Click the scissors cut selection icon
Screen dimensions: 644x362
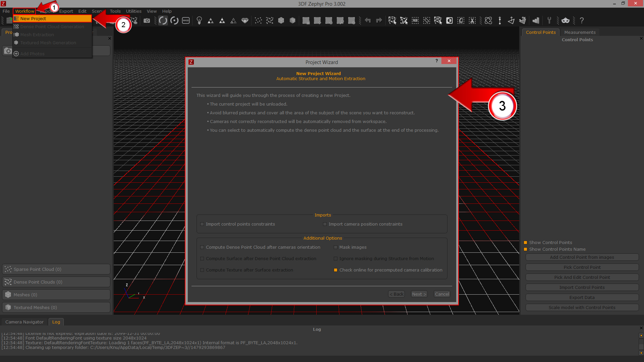(x=472, y=21)
